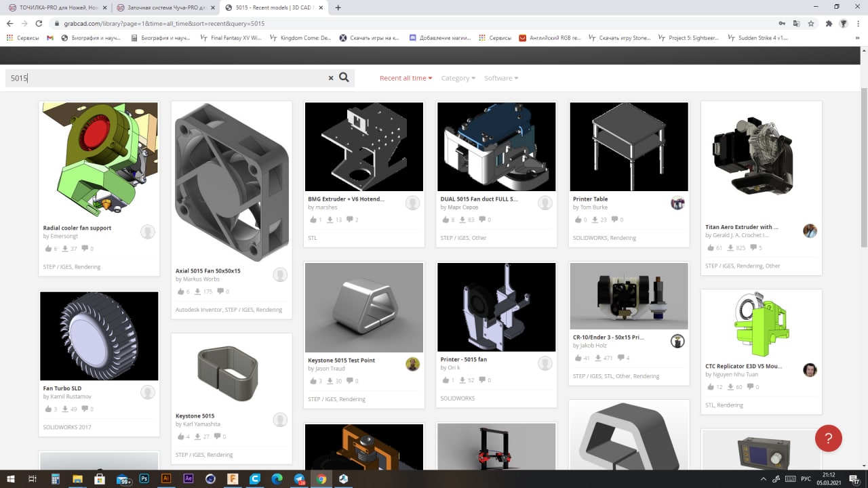Open Telegram from the taskbar
This screenshot has height=488, width=868.
point(299,479)
